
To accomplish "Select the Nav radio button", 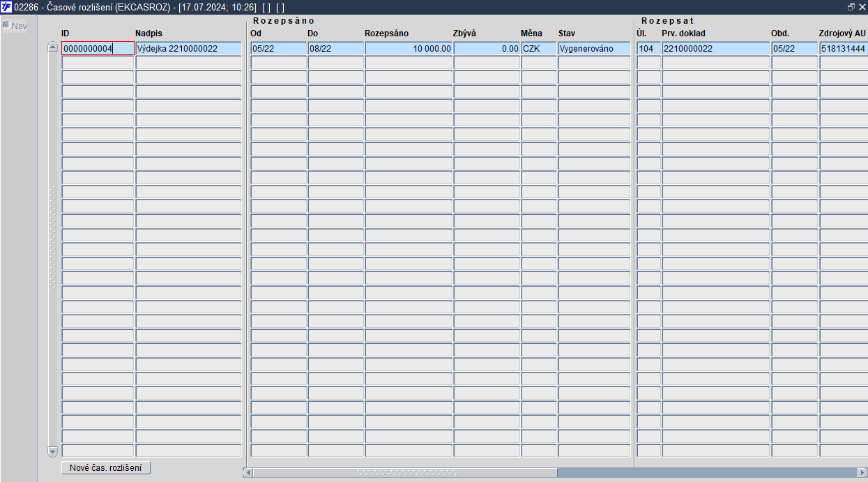I will 6,26.
